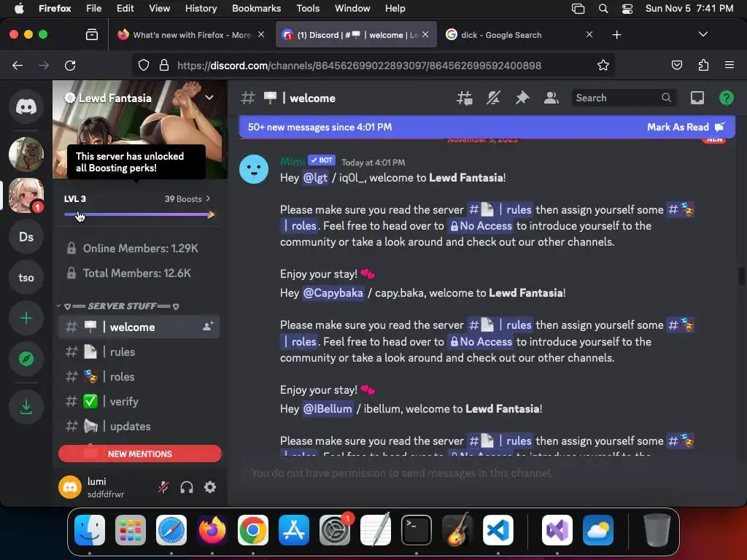Select the top server avatar below home
The height and width of the screenshot is (560, 747).
[26, 155]
